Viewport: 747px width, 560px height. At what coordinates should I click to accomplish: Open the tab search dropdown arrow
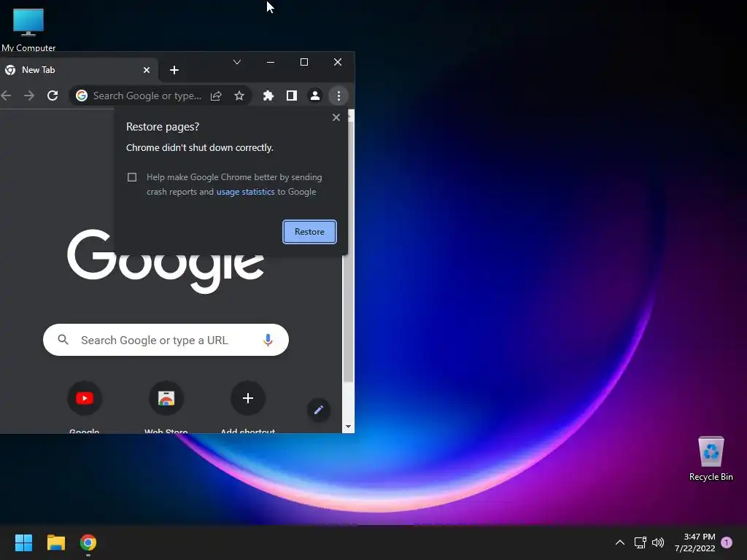(237, 62)
